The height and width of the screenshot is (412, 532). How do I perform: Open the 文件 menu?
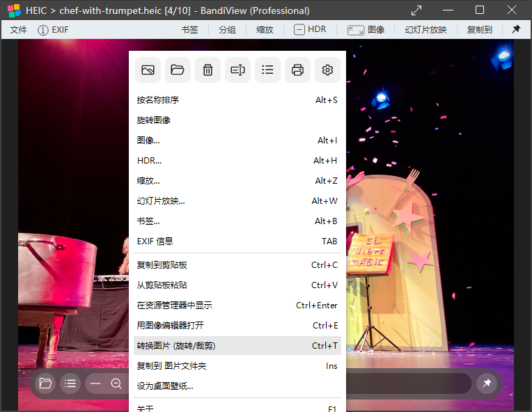pos(19,30)
